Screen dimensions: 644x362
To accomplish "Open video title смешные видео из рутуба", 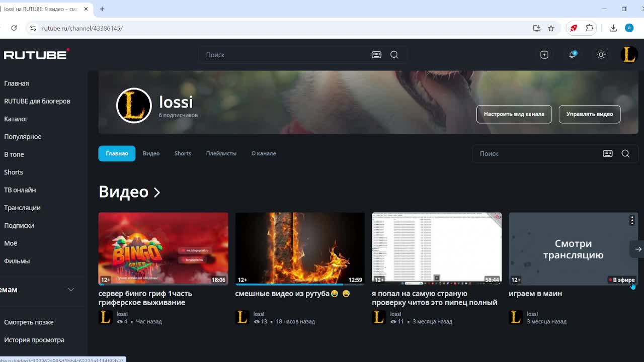I will (292, 294).
